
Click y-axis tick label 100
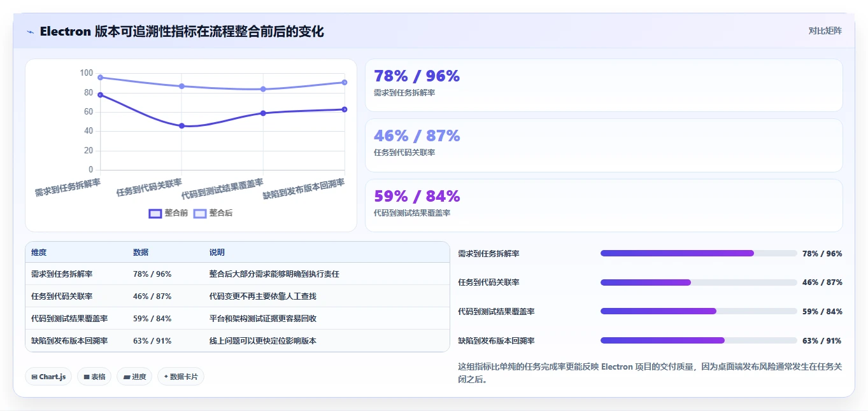87,73
